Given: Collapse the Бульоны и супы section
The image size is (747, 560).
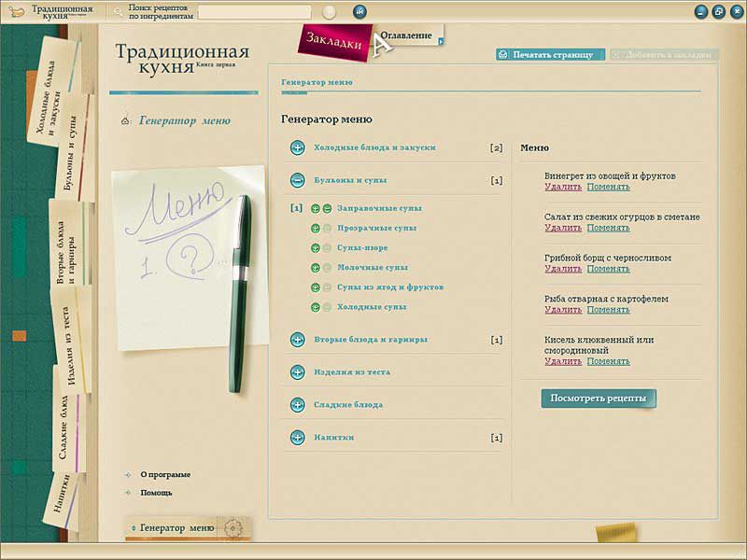Looking at the screenshot, I should coord(298,180).
